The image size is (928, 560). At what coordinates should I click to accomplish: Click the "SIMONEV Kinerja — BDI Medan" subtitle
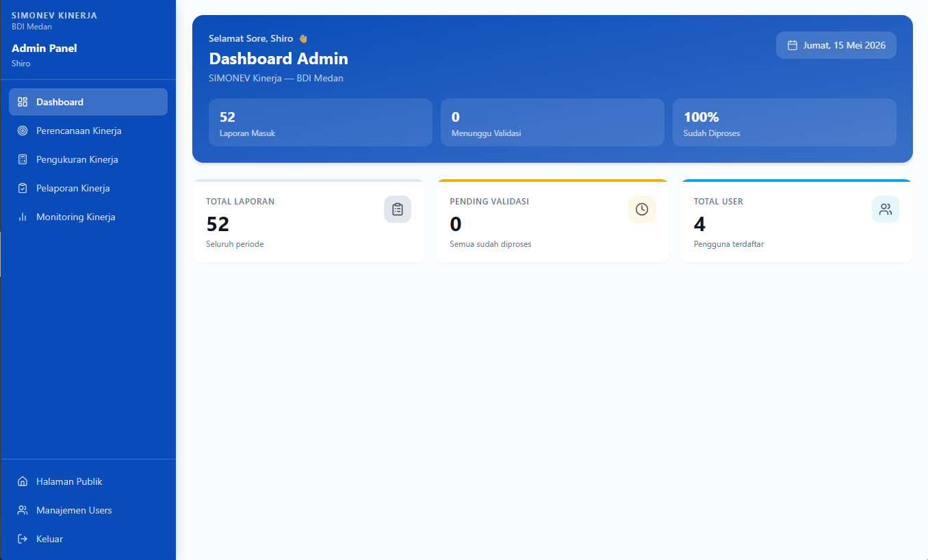point(276,78)
